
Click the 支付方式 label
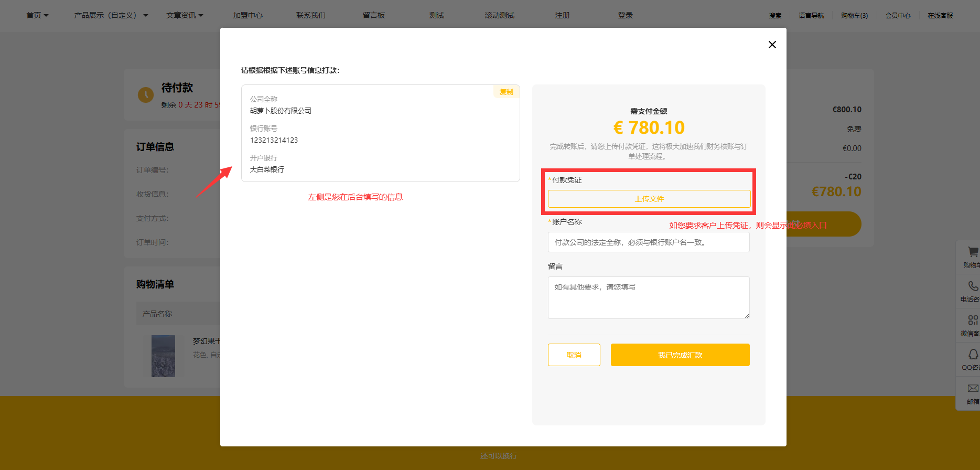[x=153, y=218]
